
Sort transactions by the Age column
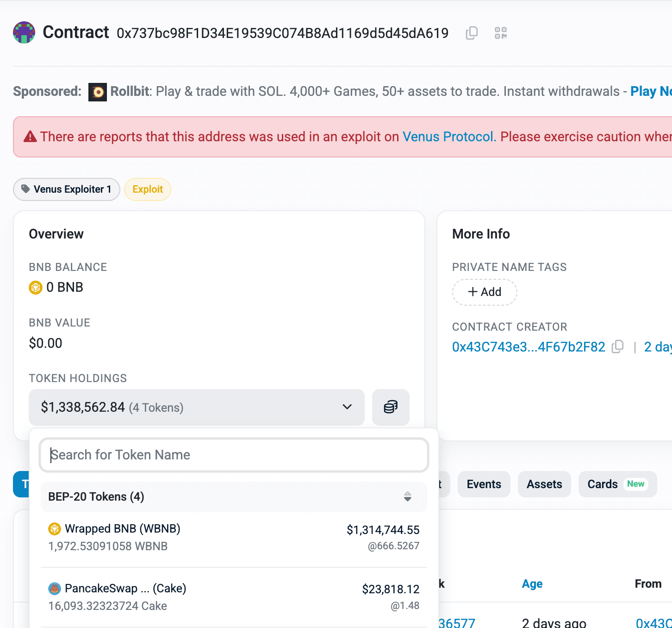[x=532, y=584]
